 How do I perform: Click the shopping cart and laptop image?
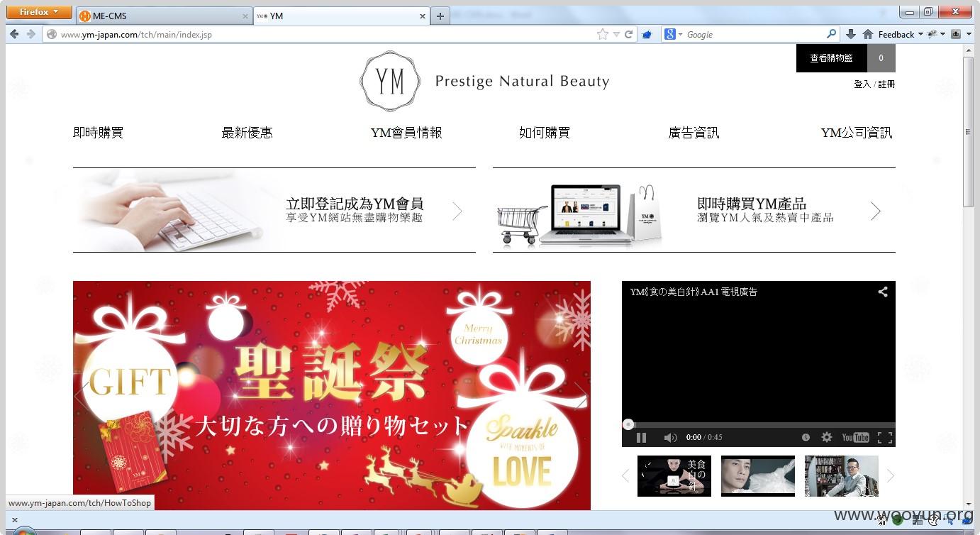[580, 215]
